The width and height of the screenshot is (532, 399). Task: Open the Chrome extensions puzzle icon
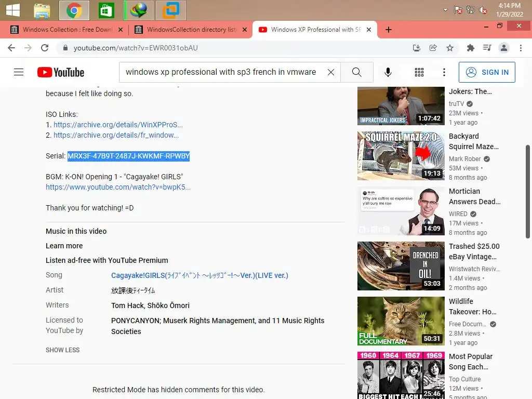pyautogui.click(x=470, y=48)
